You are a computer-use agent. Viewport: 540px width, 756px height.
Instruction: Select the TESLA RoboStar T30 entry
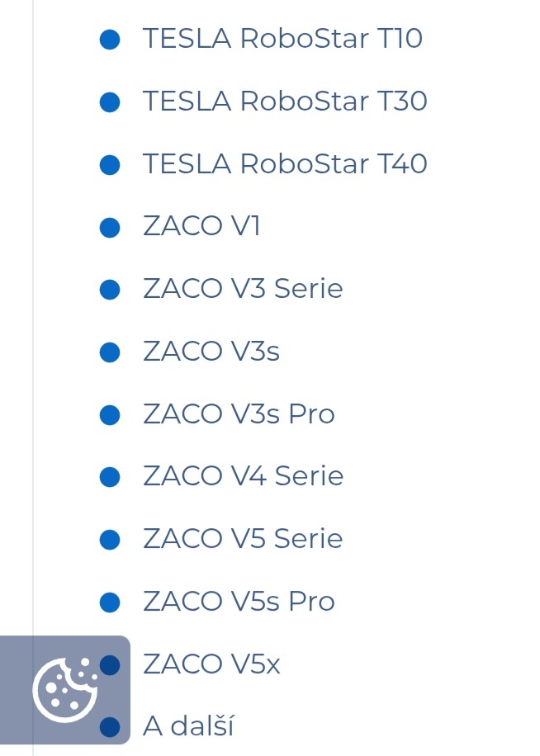click(x=285, y=102)
